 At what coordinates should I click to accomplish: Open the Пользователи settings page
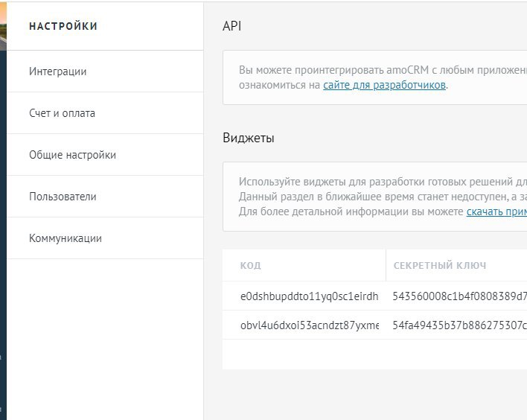point(63,197)
